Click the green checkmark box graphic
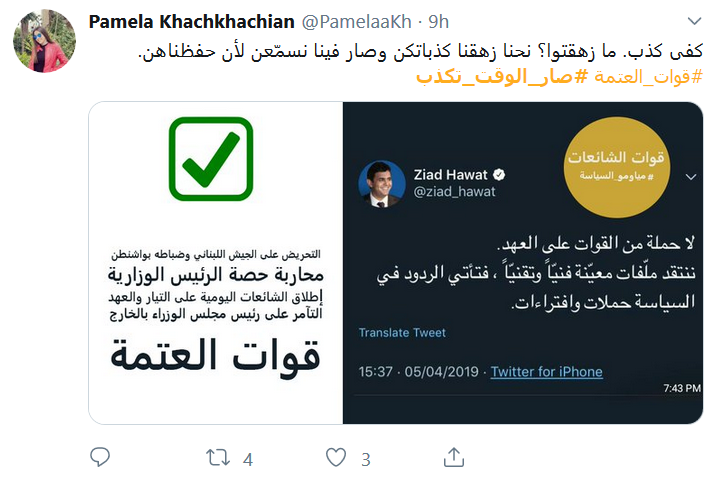 211,159
